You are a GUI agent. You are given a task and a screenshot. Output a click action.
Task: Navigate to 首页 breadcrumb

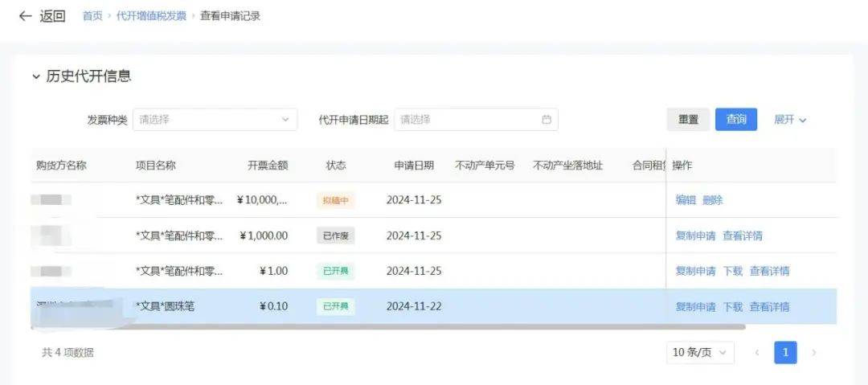92,16
